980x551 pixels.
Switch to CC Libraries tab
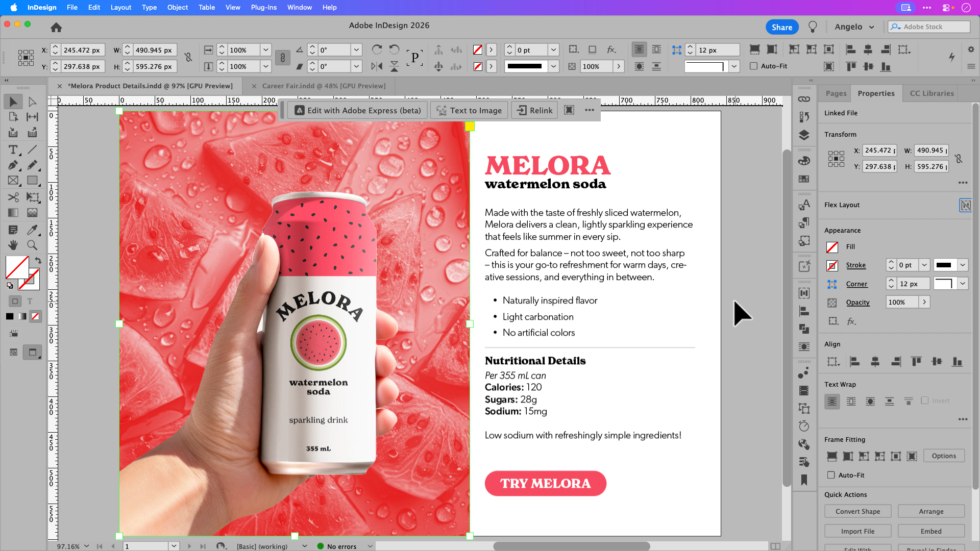(x=932, y=93)
